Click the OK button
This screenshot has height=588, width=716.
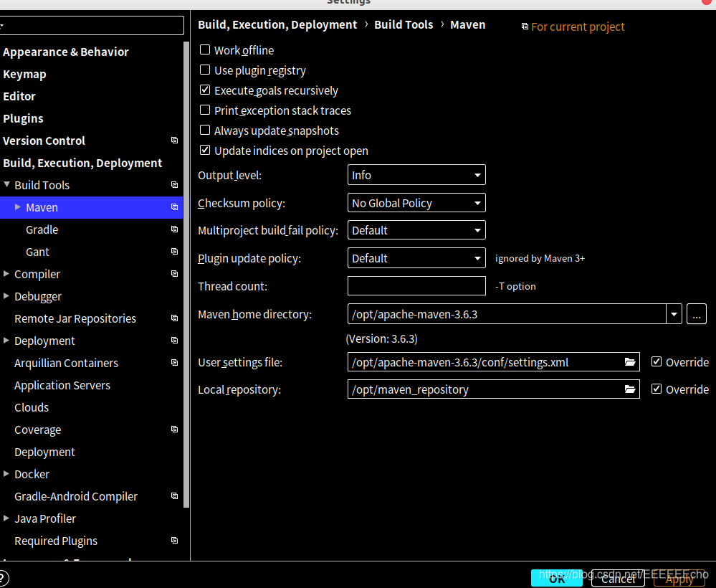[x=557, y=579]
